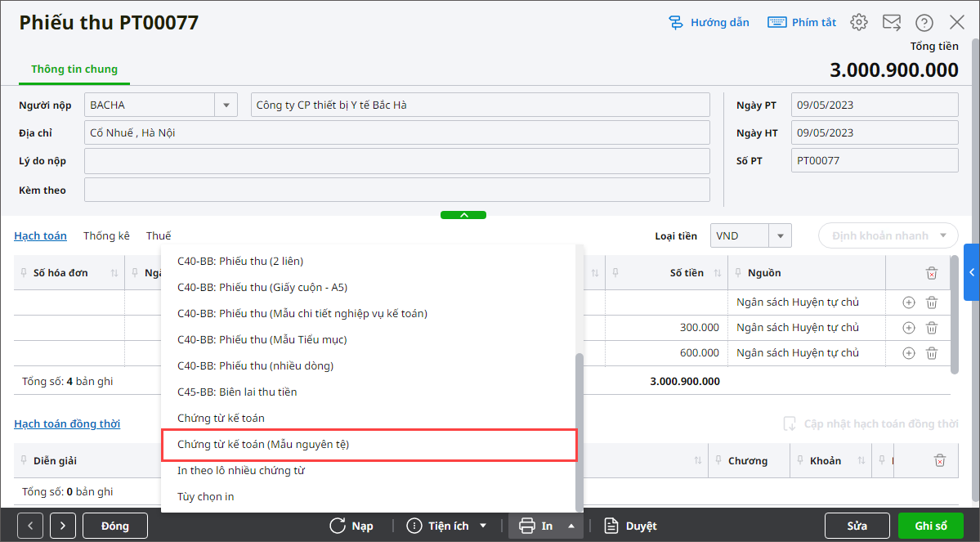The height and width of the screenshot is (542, 980).
Task: Choose In theo lô nhiều chứng từ
Action: coord(369,471)
